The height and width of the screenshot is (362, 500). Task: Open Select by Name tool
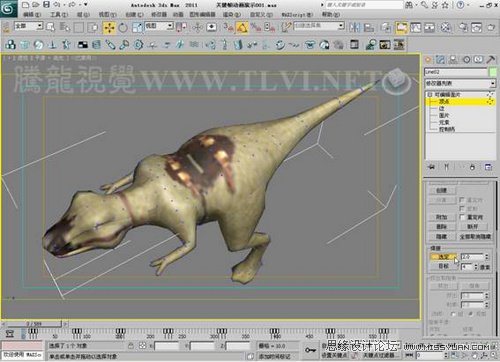point(64,27)
